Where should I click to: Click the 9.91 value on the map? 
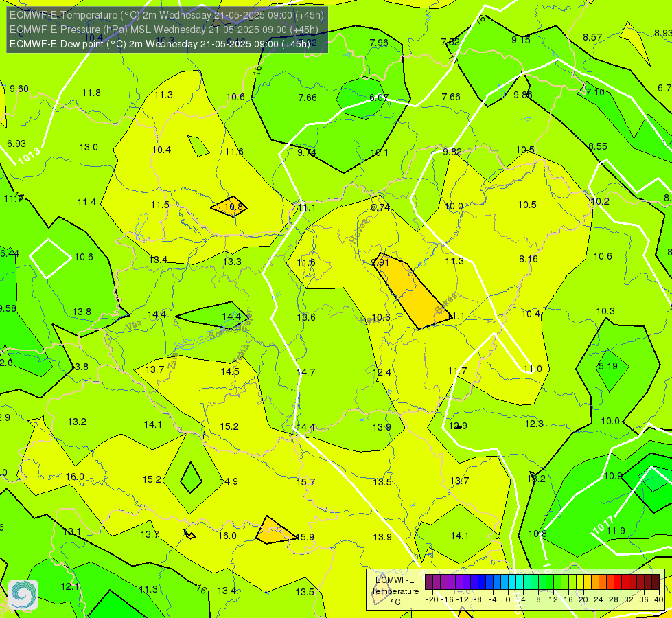pos(380,262)
